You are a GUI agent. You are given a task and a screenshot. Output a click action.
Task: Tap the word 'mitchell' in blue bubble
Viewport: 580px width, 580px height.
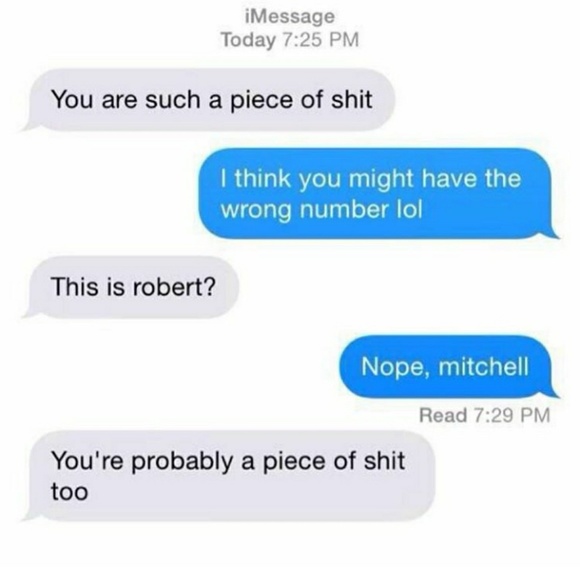tap(483, 367)
